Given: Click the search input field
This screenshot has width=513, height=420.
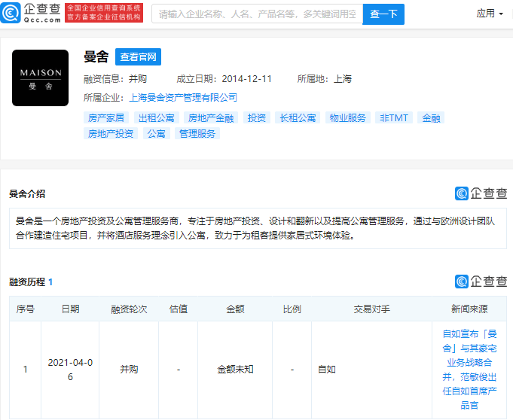Looking at the screenshot, I should (x=257, y=14).
